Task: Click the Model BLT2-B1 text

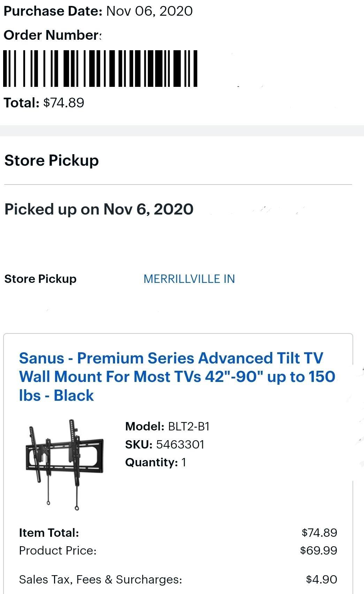Action: pyautogui.click(x=167, y=426)
